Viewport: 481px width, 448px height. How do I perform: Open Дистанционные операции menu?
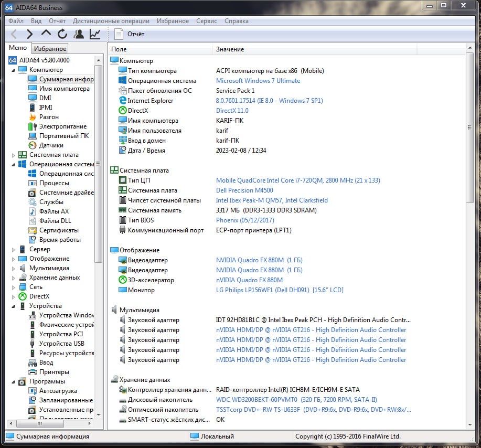click(x=111, y=21)
